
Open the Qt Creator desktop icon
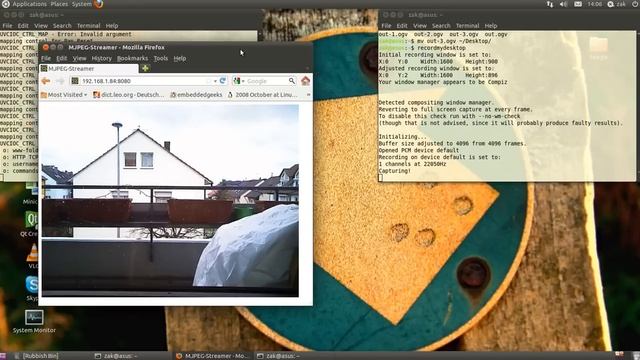point(31,224)
